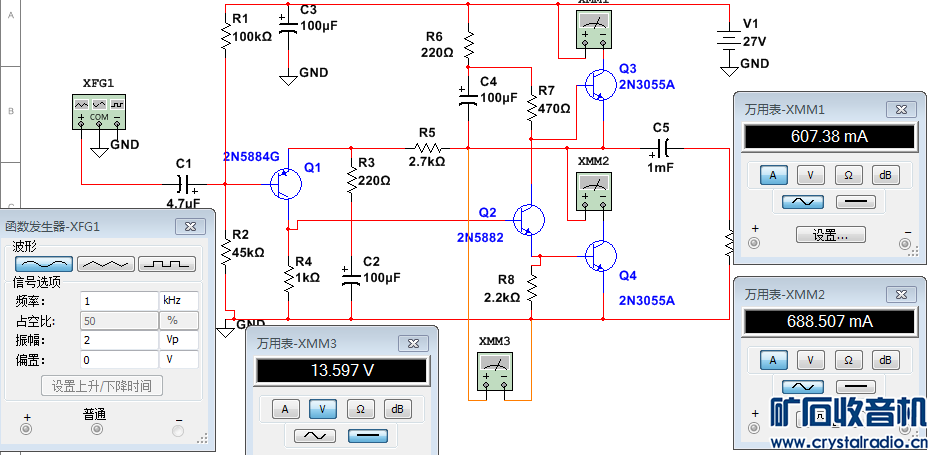Switch XMM3 to AC signal mode

[315, 436]
